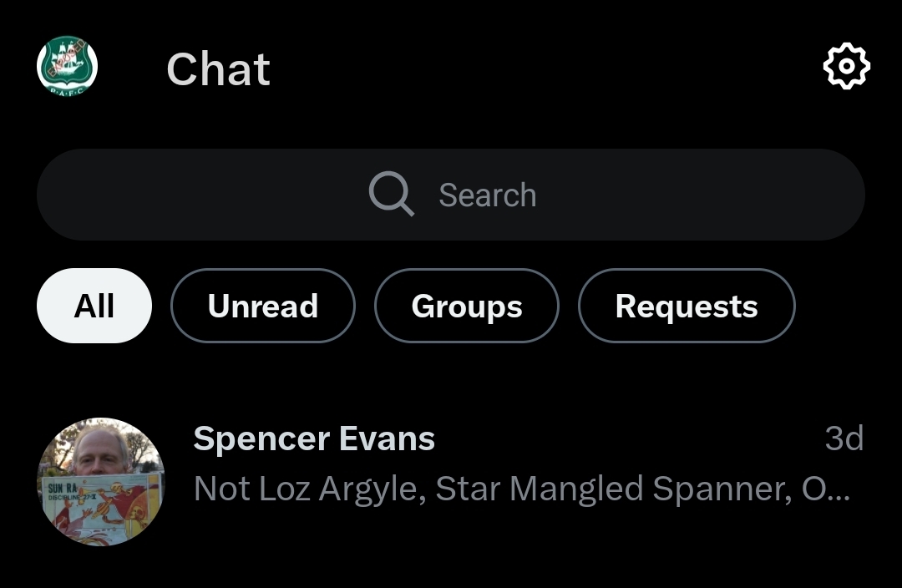Click "Star Mangled Spanner" in the preview
Viewport: 902px width, 588px height.
pos(613,489)
